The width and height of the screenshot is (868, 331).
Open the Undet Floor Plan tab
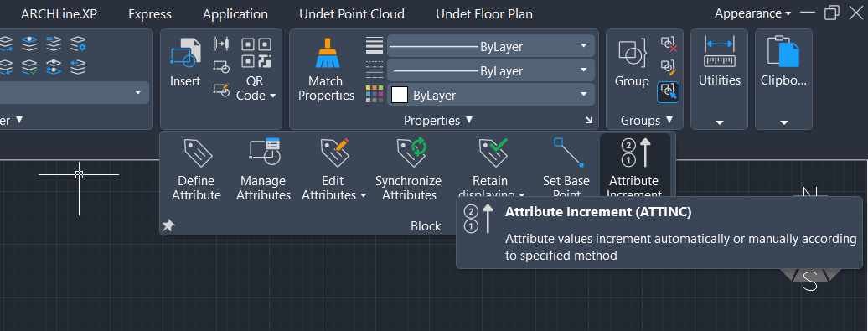point(484,14)
